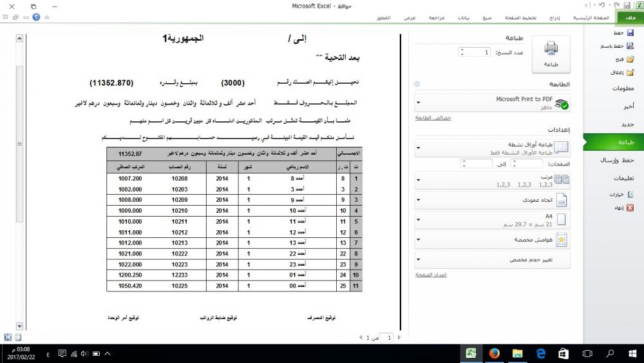Open Microsoft Edge from the taskbar

click(x=541, y=353)
